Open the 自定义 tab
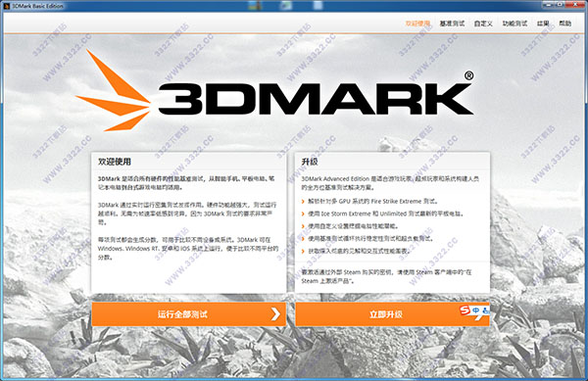Screen dimensions: 588x381 point(483,24)
